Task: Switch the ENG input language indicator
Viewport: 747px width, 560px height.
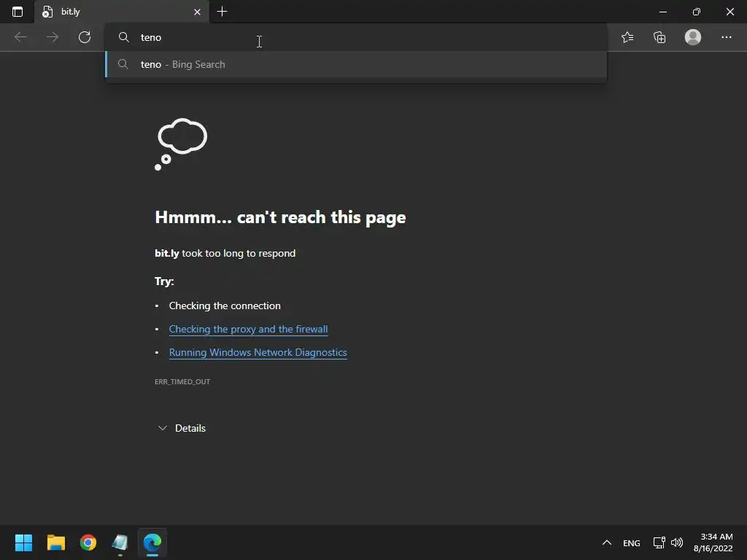Action: coord(631,542)
